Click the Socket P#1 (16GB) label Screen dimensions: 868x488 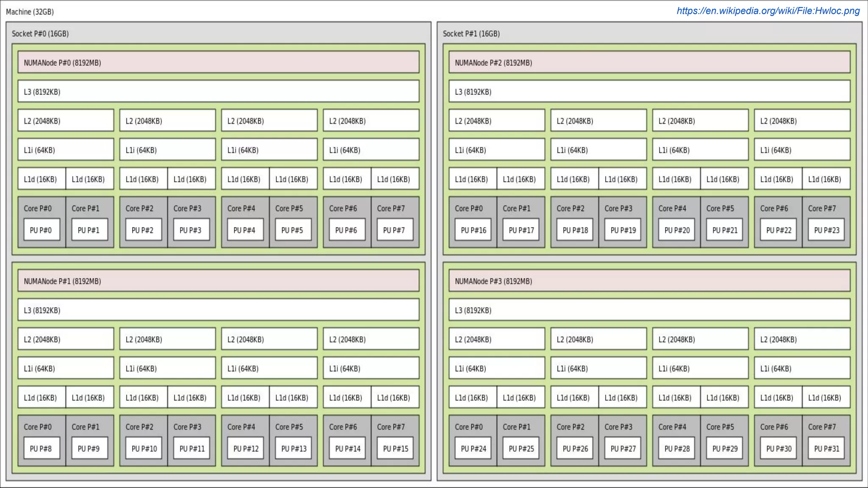tap(471, 34)
